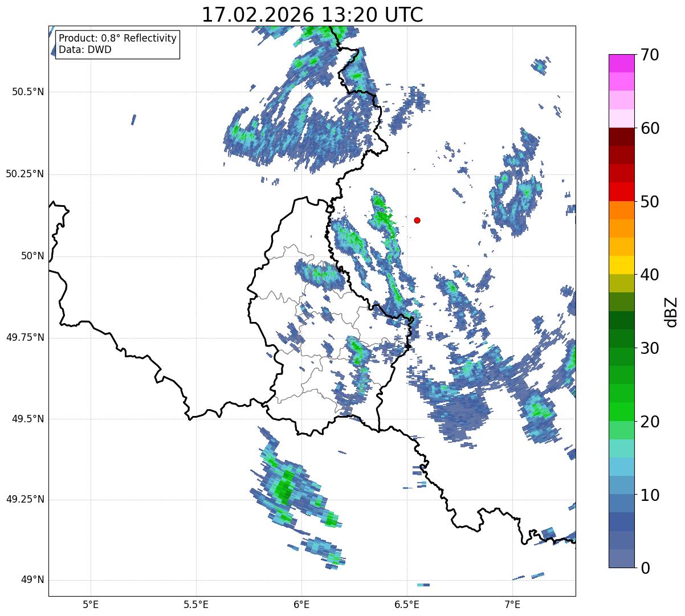Click the Product: 0.8° Reflectivity label
The image size is (685, 616).
[118, 38]
